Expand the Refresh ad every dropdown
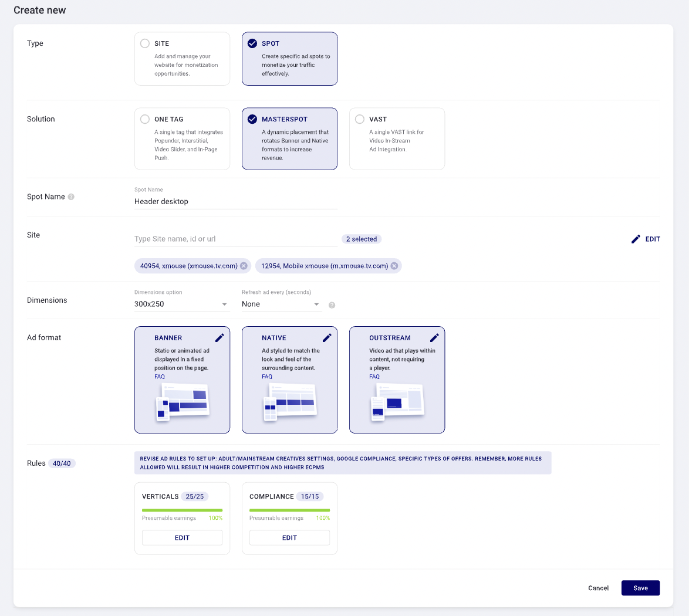Screen dimensions: 689x616 coord(281,304)
